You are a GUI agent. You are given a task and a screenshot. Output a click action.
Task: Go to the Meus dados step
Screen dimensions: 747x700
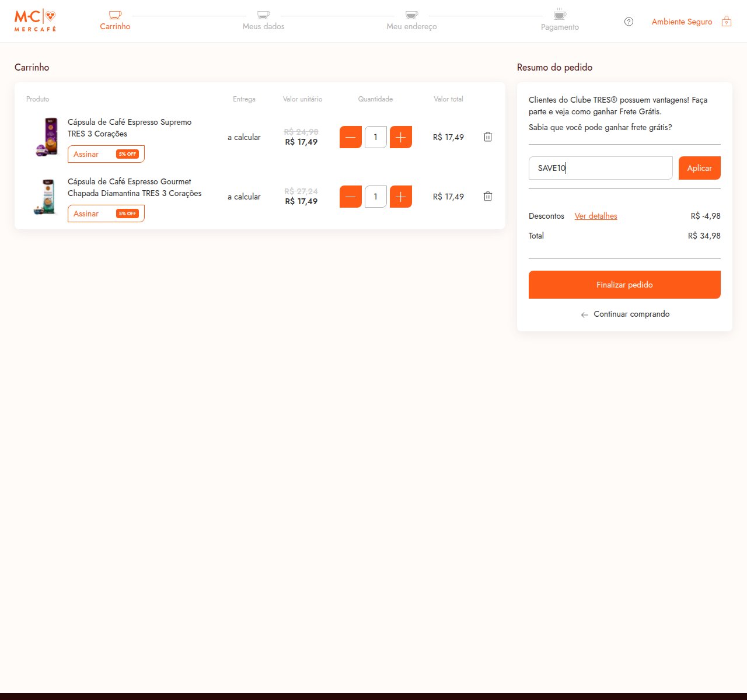pos(264,26)
